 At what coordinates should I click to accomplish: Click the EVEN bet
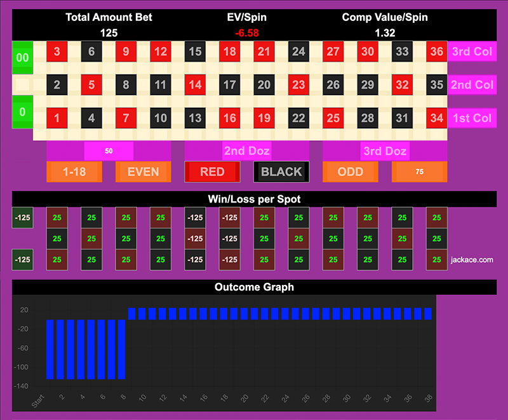click(143, 172)
